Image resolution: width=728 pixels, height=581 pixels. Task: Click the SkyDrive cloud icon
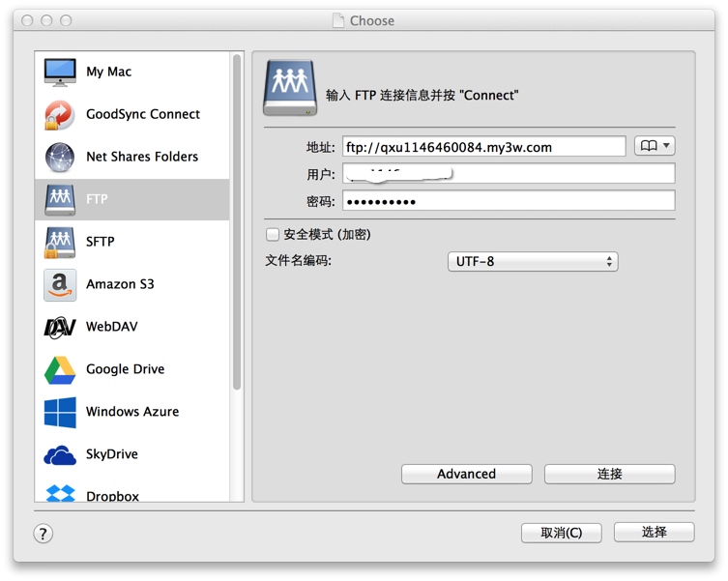(x=60, y=454)
